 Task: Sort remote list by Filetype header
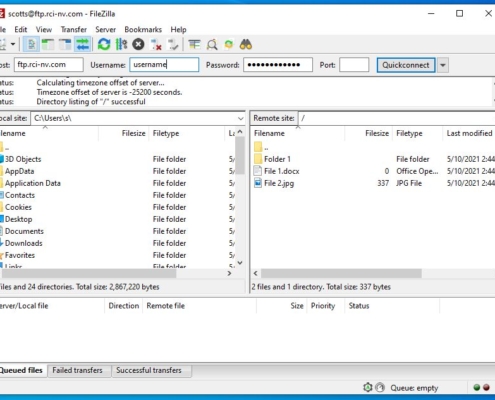coord(418,133)
